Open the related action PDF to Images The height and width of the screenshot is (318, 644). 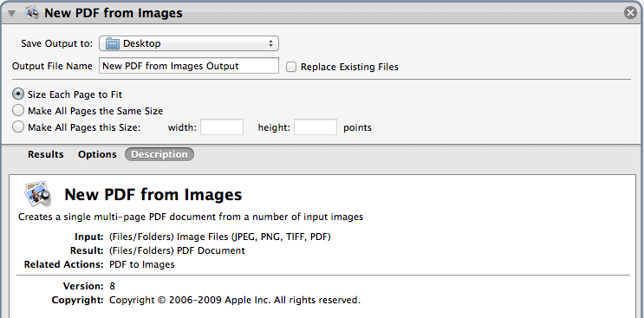click(x=141, y=264)
